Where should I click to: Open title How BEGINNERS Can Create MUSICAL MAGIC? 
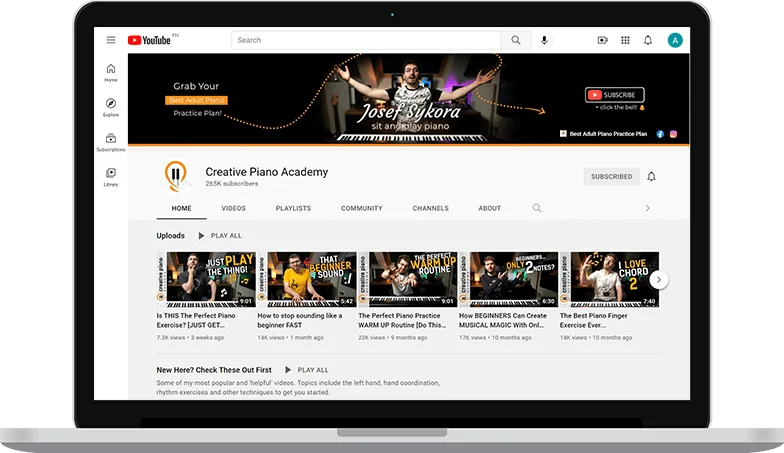pyautogui.click(x=503, y=320)
